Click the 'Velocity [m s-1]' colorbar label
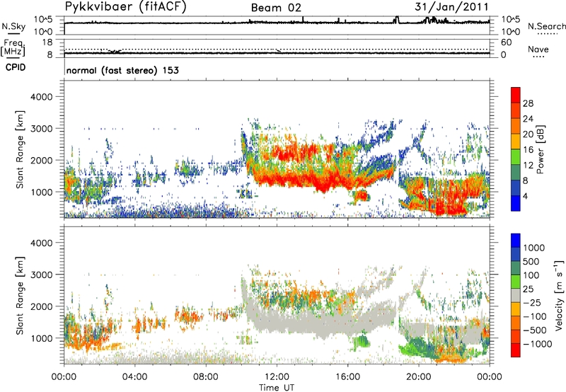Image resolution: width=566 pixels, height=392 pixels. tap(559, 295)
